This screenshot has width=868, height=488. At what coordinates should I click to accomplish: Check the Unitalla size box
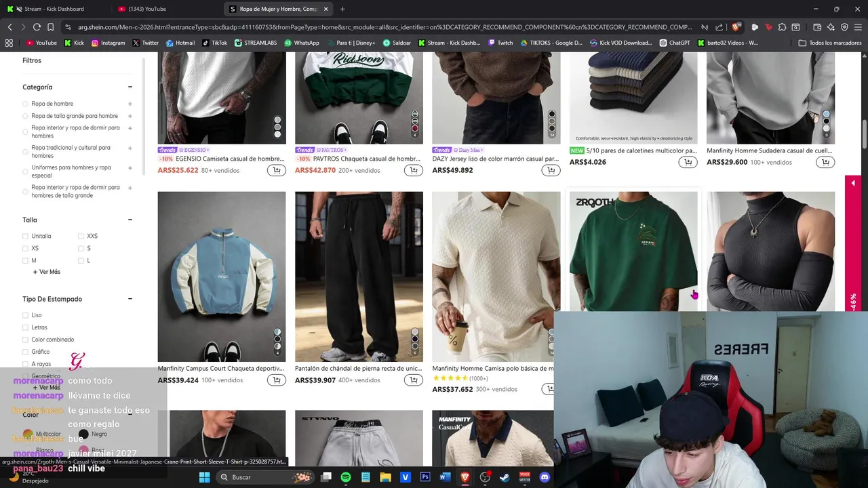pos(26,237)
